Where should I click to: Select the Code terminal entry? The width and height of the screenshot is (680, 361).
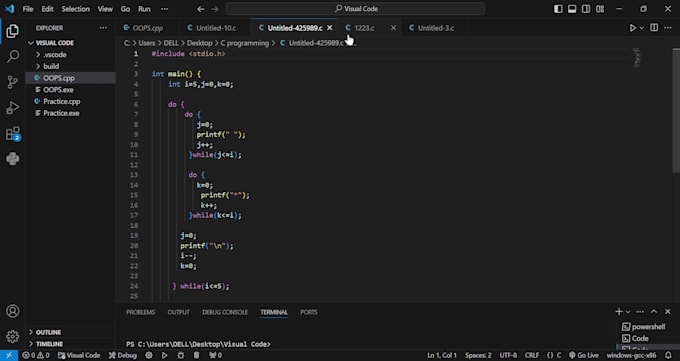[636, 338]
